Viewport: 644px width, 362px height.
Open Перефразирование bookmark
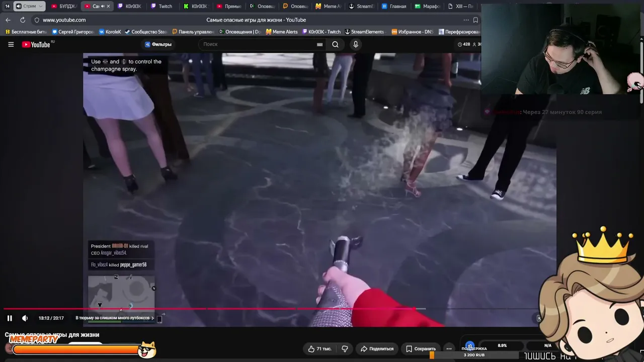coord(459,32)
